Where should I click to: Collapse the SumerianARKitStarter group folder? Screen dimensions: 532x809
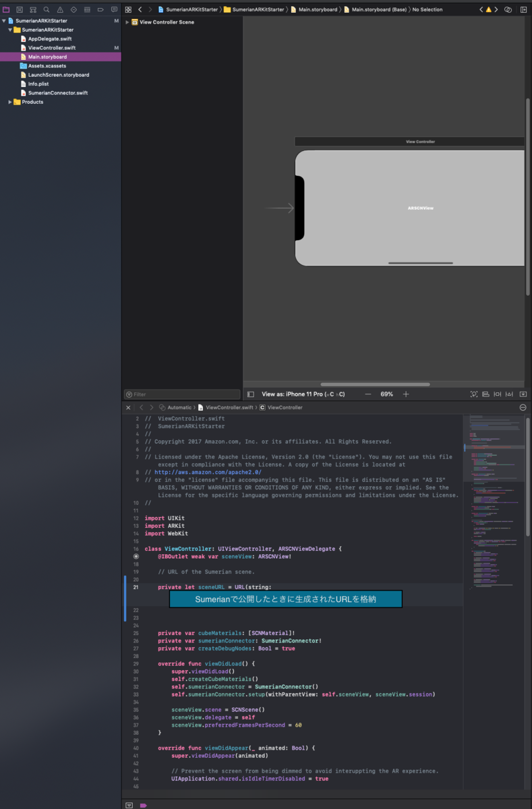pyautogui.click(x=10, y=30)
